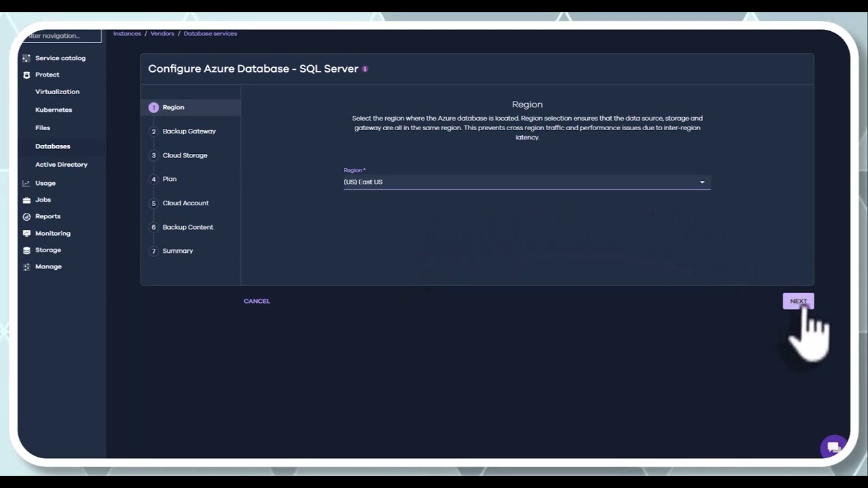The image size is (868, 488).
Task: Click the Protect shield icon
Action: point(26,75)
